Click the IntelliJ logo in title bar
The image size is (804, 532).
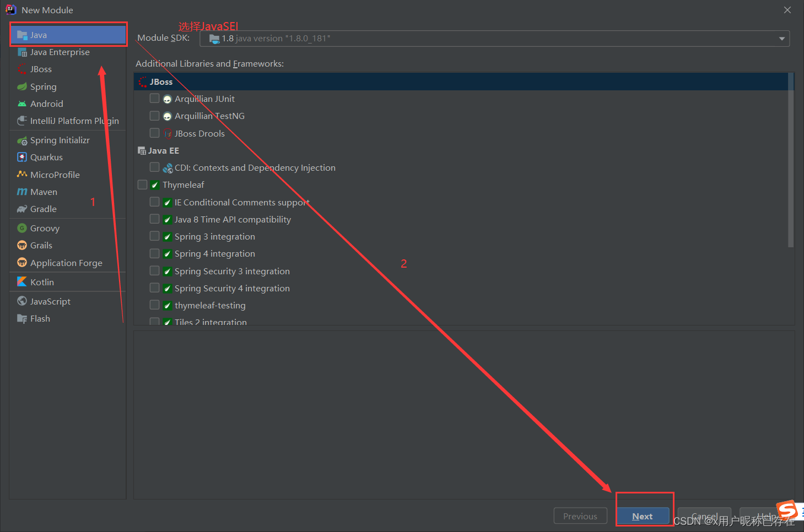tap(10, 10)
